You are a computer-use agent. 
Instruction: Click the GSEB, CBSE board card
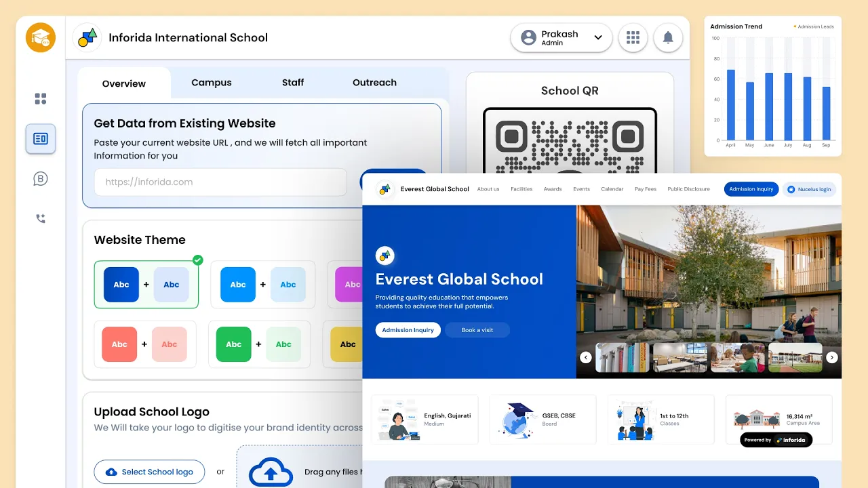coord(542,420)
